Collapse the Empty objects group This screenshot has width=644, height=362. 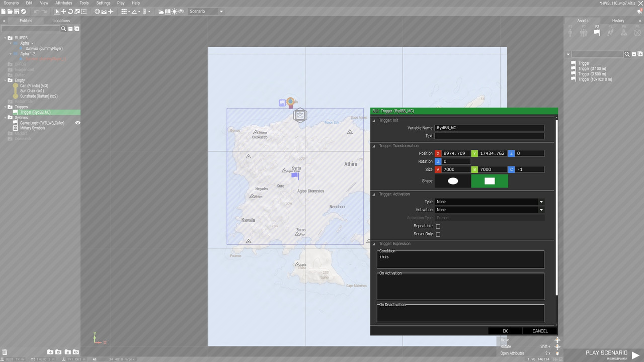tap(5, 80)
